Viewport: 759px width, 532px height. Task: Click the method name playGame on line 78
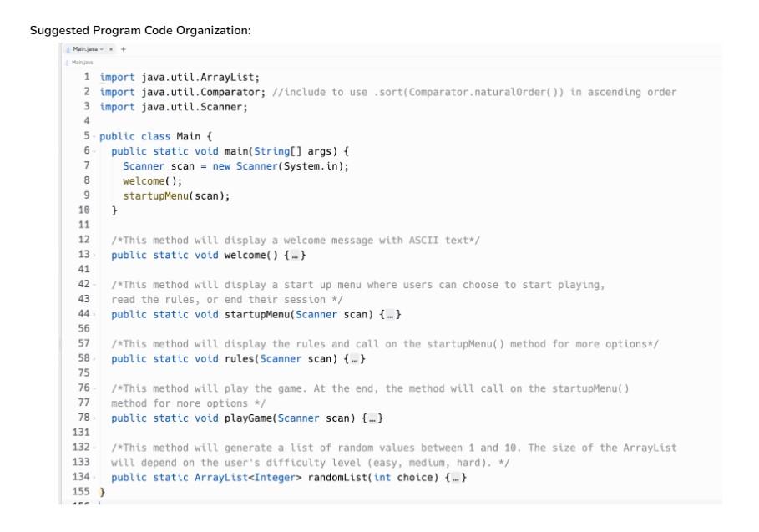(x=240, y=418)
